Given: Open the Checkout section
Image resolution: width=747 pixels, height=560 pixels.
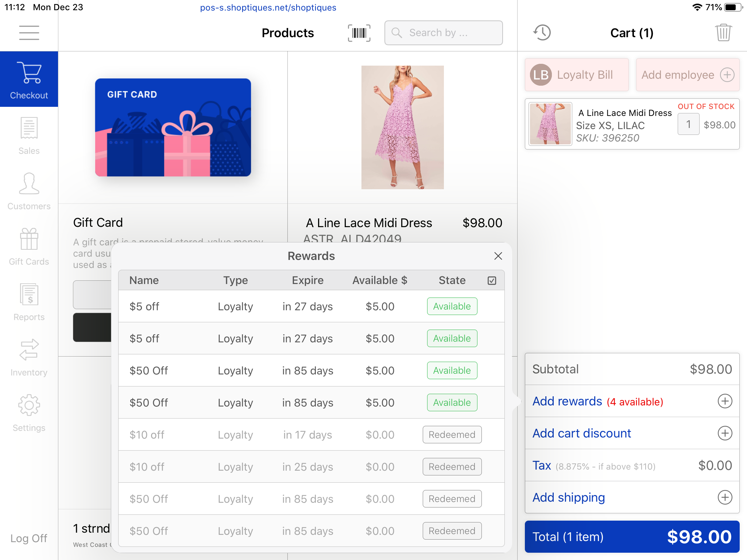Looking at the screenshot, I should [x=29, y=79].
